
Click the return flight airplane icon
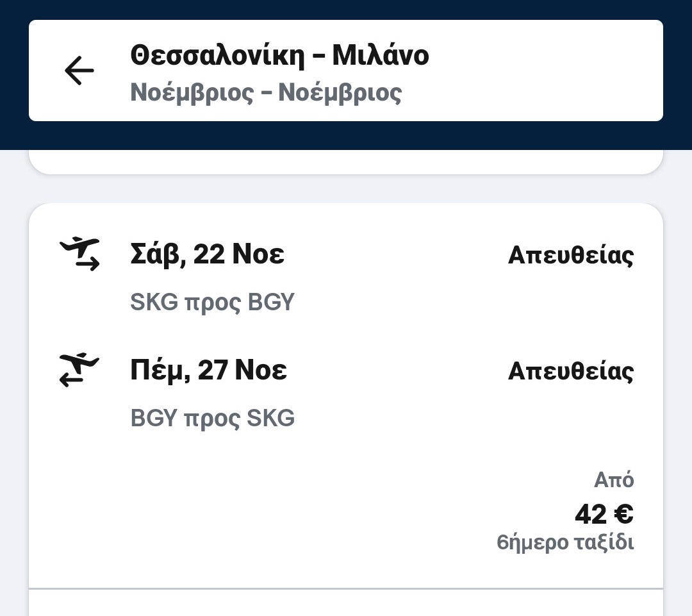pyautogui.click(x=79, y=370)
